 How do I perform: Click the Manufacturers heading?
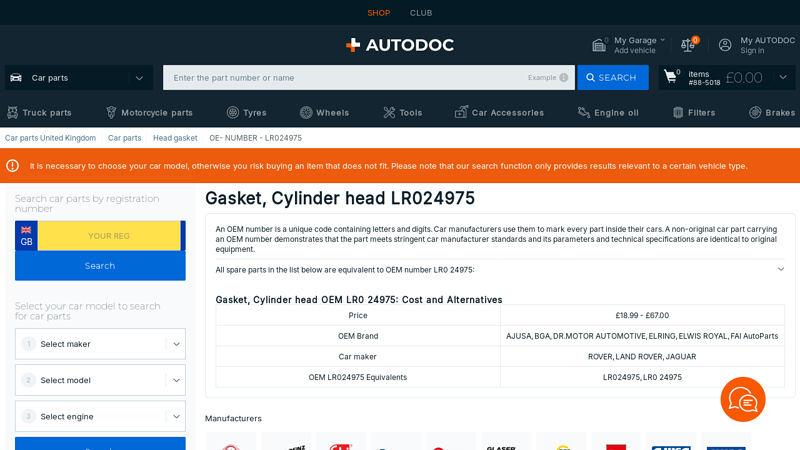click(233, 418)
